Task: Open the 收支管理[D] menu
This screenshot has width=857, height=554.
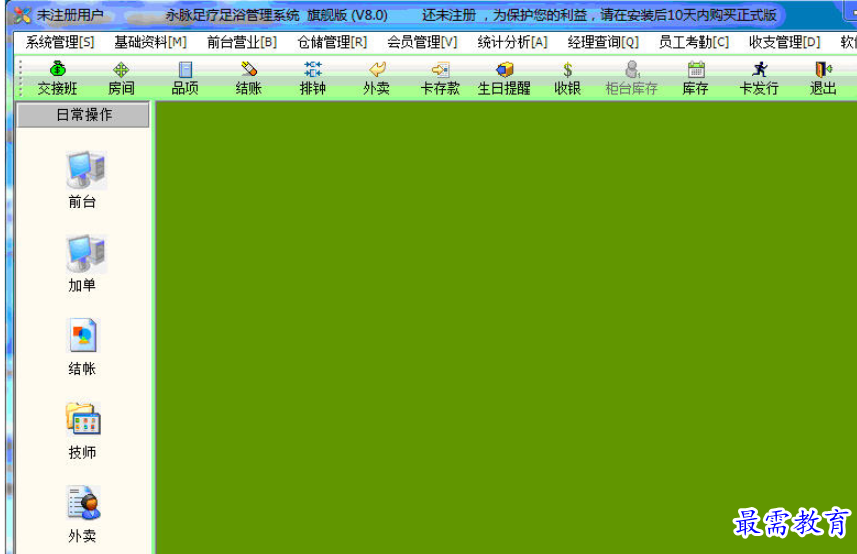Action: tap(784, 42)
